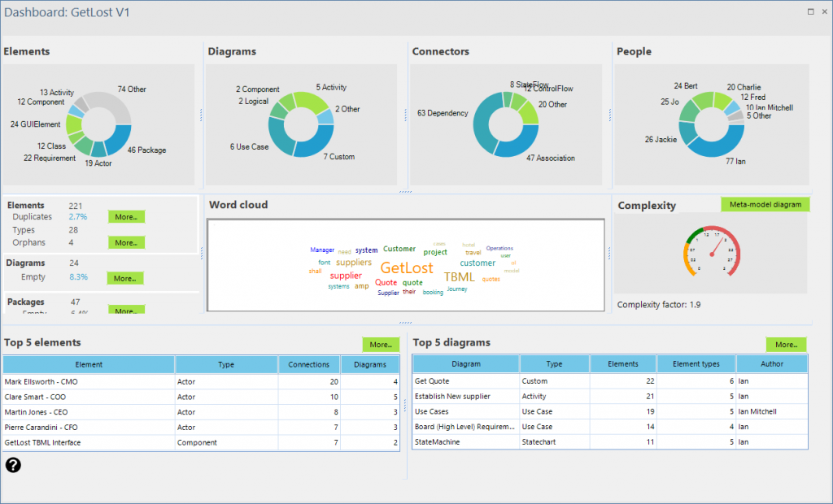Click the 2.7% duplicates link
This screenshot has width=833, height=504.
pyautogui.click(x=78, y=217)
